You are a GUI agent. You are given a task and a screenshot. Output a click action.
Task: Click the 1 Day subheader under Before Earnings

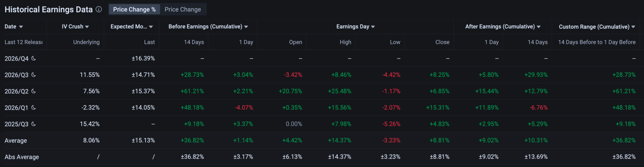pyautogui.click(x=246, y=42)
